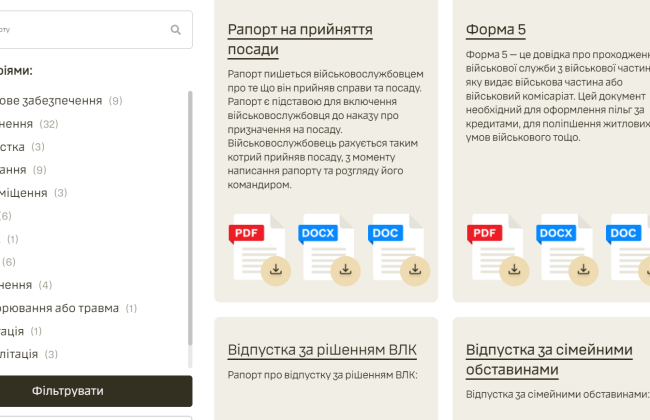
Task: Select the category filter with count (4)
Action: pos(26,285)
